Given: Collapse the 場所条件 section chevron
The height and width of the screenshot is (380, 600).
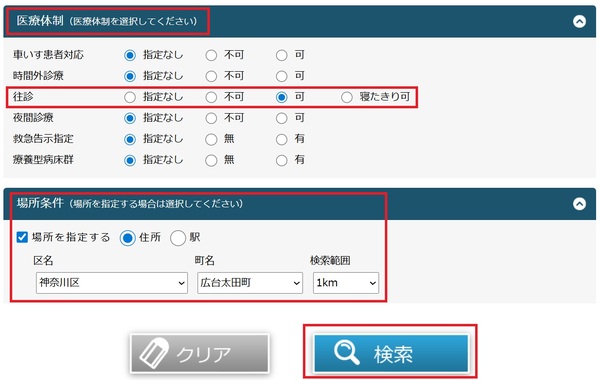Looking at the screenshot, I should pyautogui.click(x=579, y=204).
